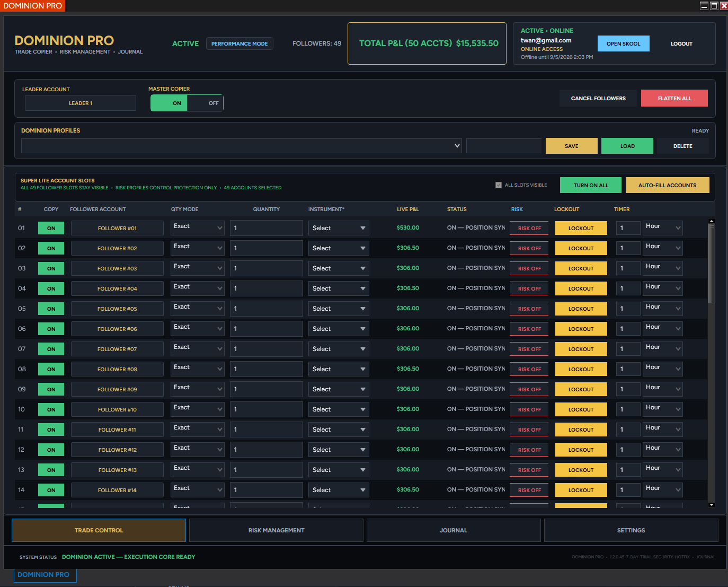Delete the selected profile
728x587 pixels.
pos(683,146)
